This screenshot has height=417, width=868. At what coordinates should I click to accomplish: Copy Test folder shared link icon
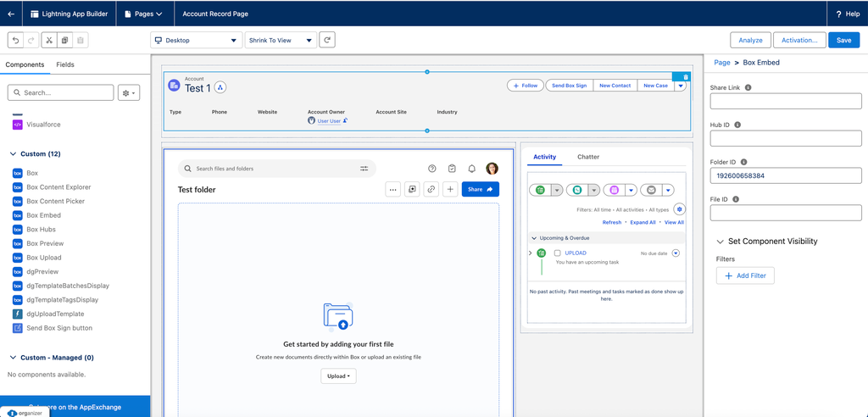[x=431, y=190]
